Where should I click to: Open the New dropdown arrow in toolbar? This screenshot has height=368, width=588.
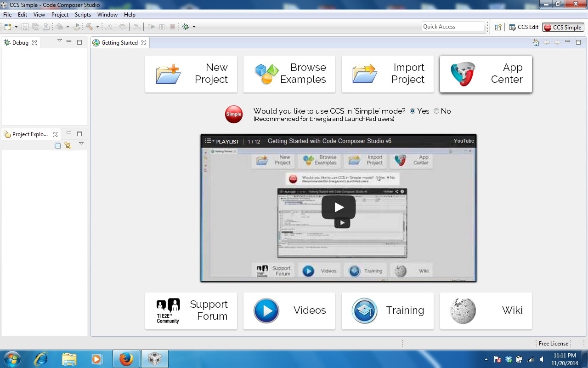[x=16, y=27]
